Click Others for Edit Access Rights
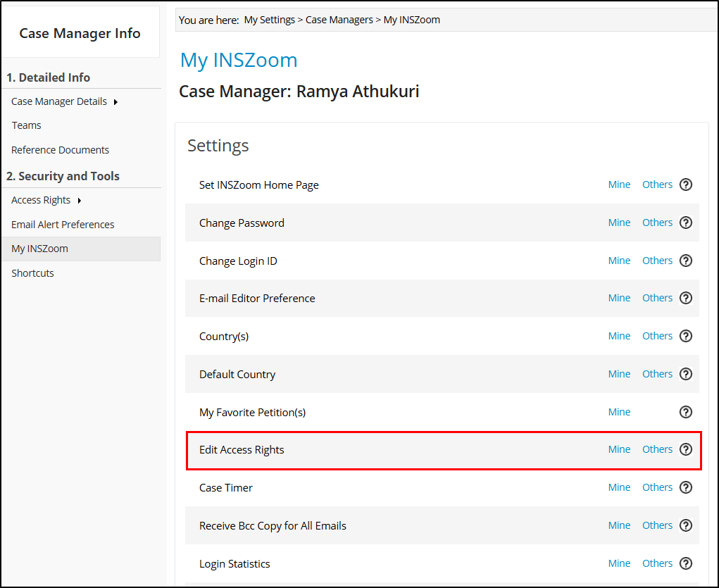 [657, 449]
